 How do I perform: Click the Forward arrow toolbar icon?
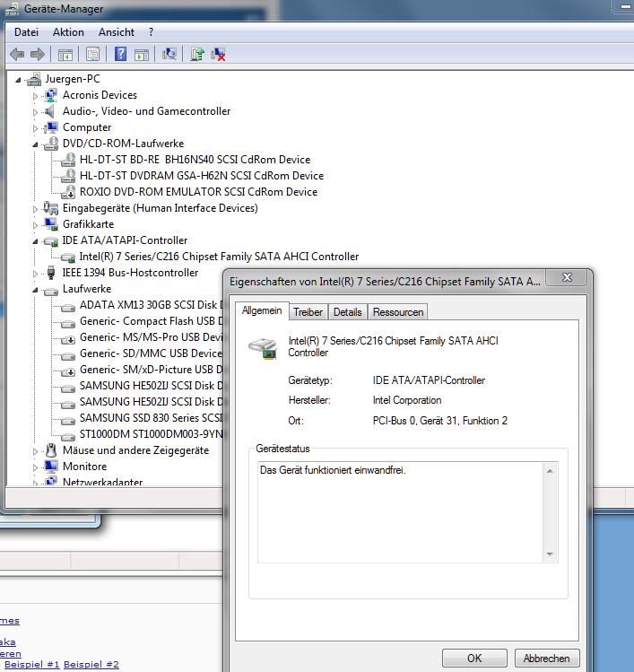coord(38,54)
